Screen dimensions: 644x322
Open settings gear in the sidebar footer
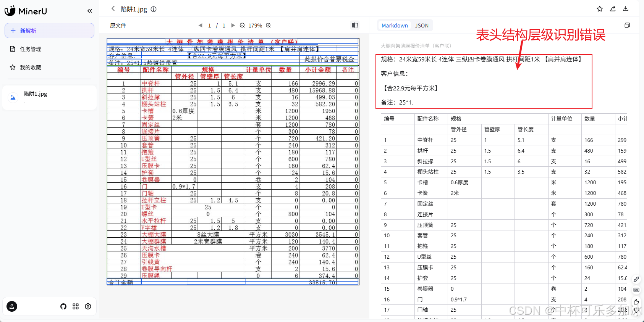tap(88, 306)
